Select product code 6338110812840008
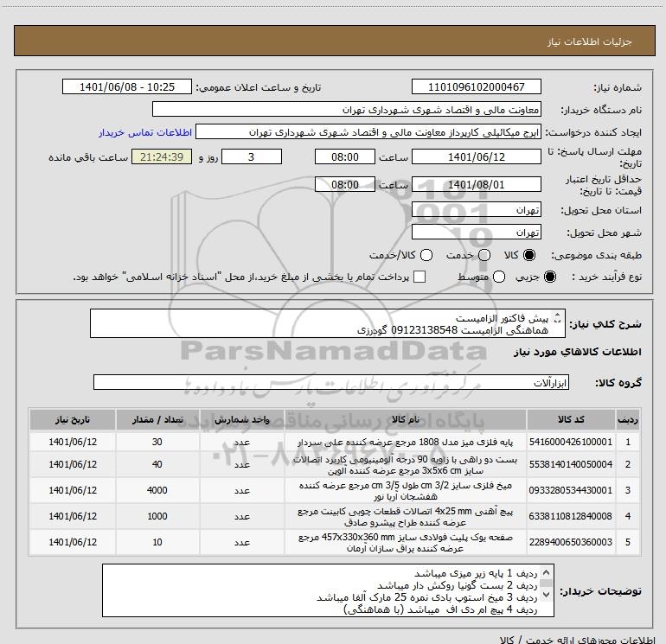 click(x=571, y=516)
